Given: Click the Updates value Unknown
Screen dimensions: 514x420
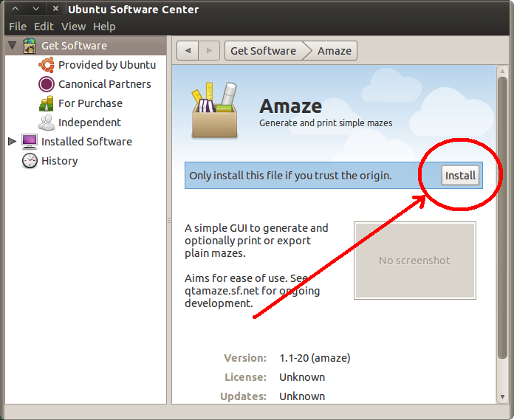Looking at the screenshot, I should coord(302,396).
